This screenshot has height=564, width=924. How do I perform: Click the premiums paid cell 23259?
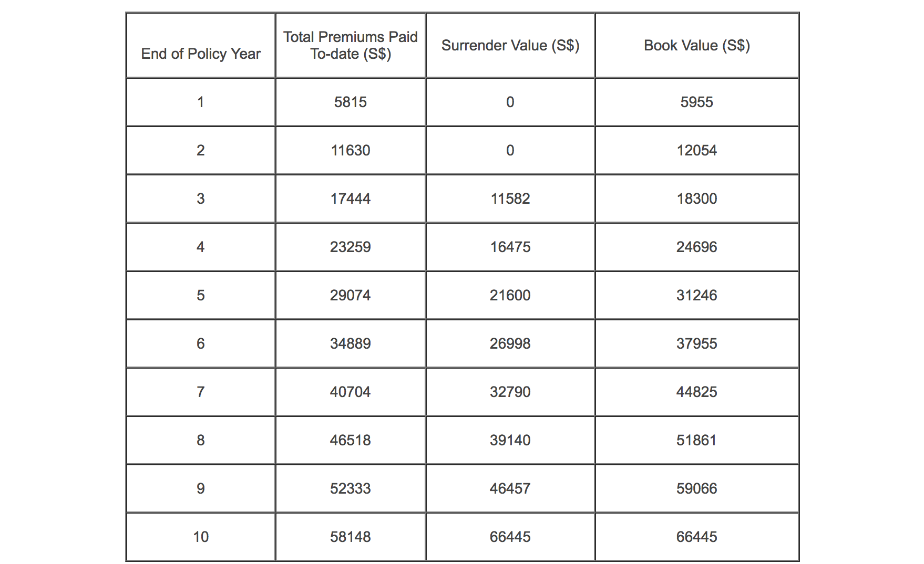pyautogui.click(x=351, y=247)
